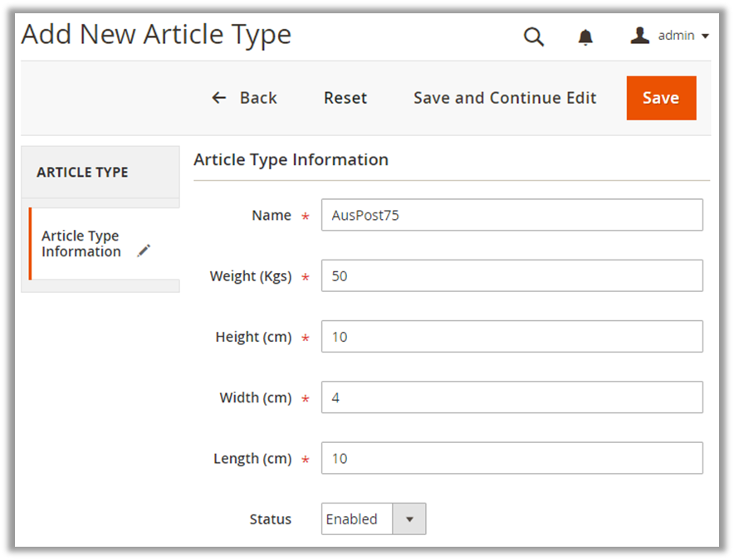This screenshot has height=560, width=734.
Task: Open the Status dropdown showing Enabled
Action: pos(374,519)
